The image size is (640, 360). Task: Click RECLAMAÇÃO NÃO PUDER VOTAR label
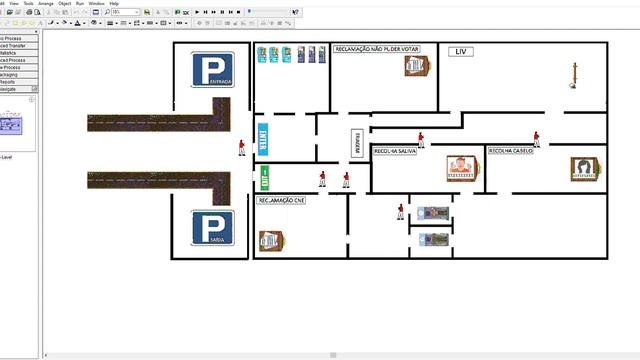tap(377, 49)
